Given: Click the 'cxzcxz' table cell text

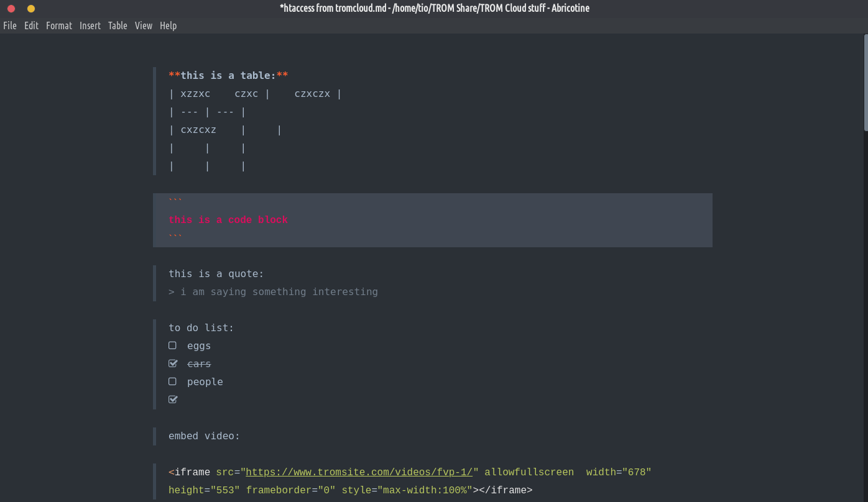Looking at the screenshot, I should point(198,130).
